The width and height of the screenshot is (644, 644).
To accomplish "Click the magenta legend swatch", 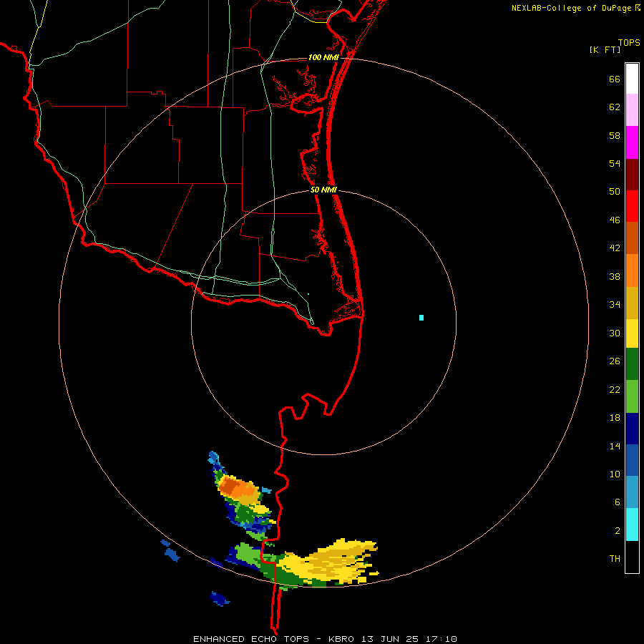I will point(632,142).
